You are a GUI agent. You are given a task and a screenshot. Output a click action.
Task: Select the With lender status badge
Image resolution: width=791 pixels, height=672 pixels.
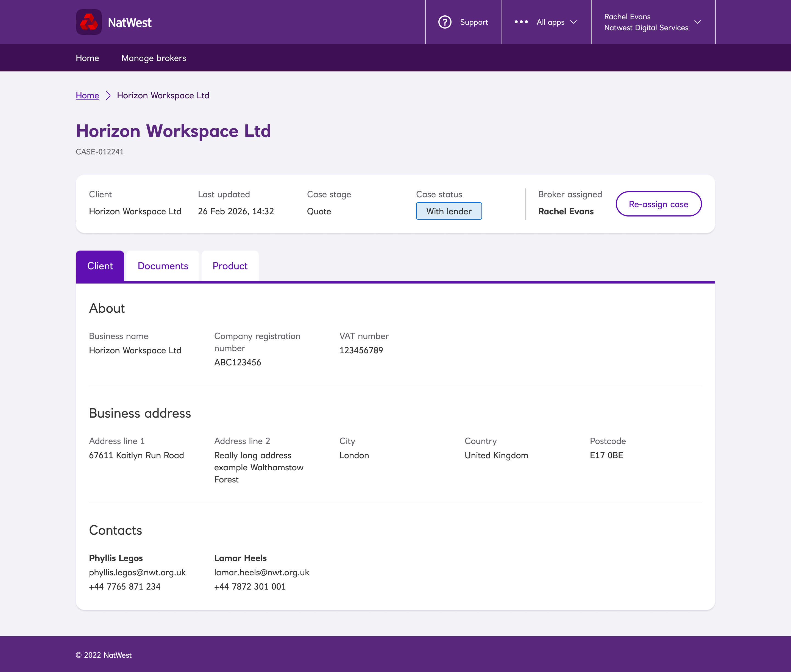pos(449,211)
